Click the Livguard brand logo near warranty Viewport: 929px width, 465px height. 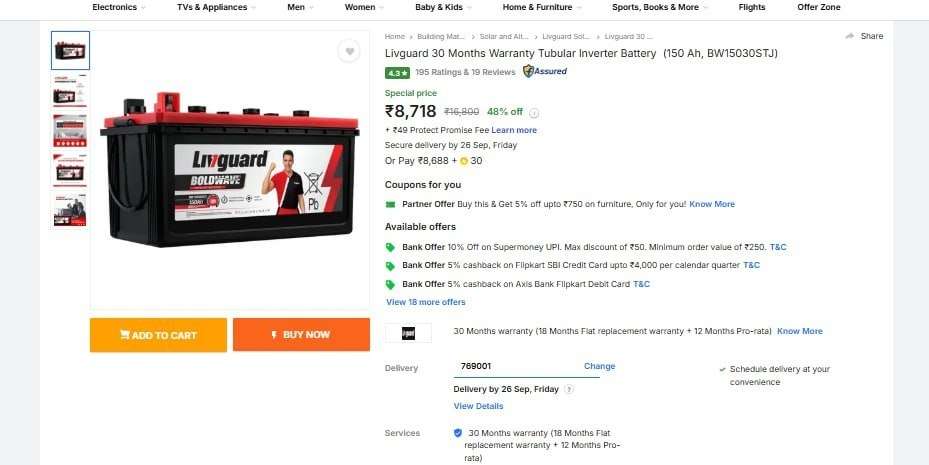click(x=408, y=333)
